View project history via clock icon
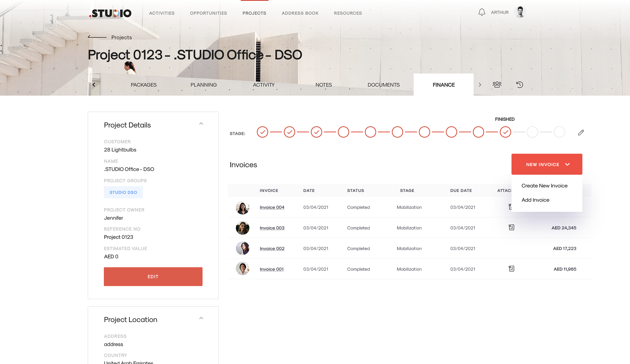The width and height of the screenshot is (630, 364). (x=519, y=84)
